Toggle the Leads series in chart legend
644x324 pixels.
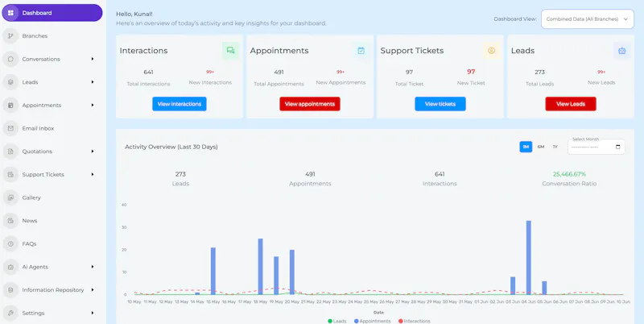coord(336,321)
